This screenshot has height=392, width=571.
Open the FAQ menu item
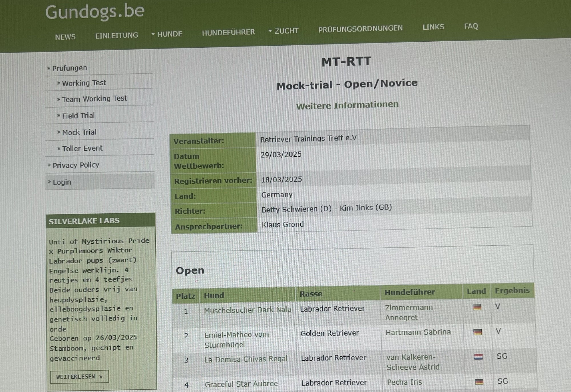471,26
